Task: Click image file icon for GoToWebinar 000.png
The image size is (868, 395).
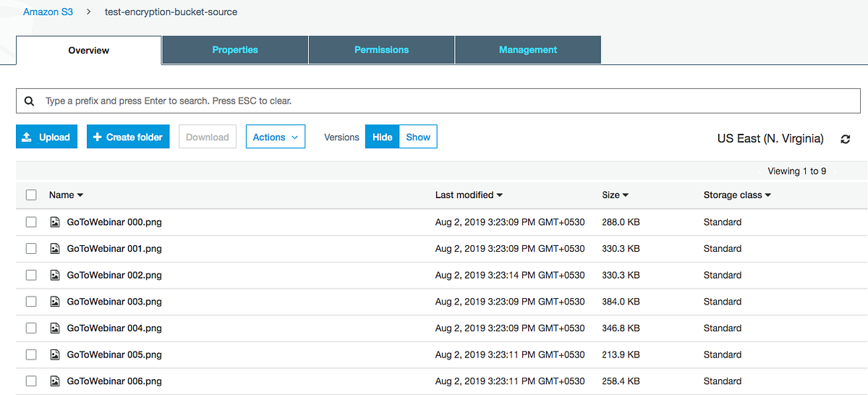Action: coord(54,222)
